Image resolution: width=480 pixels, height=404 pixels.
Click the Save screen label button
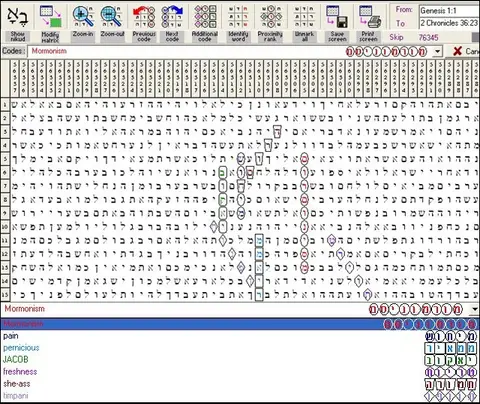337,37
